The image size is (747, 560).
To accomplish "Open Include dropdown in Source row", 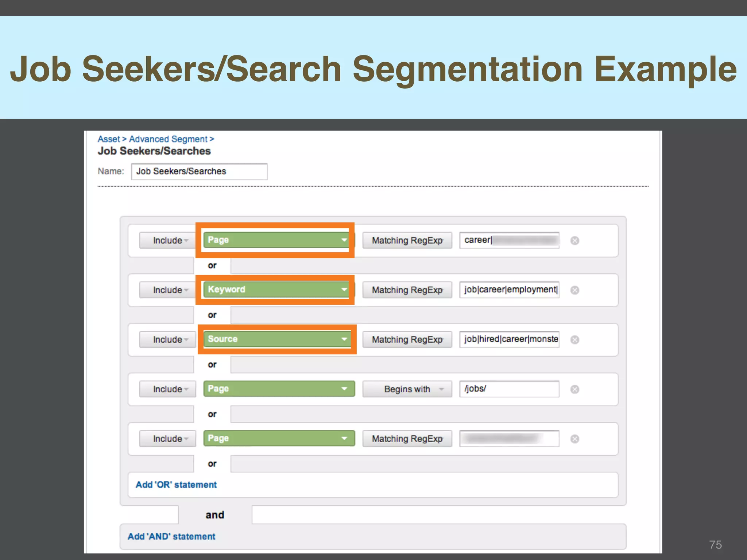I will [168, 340].
